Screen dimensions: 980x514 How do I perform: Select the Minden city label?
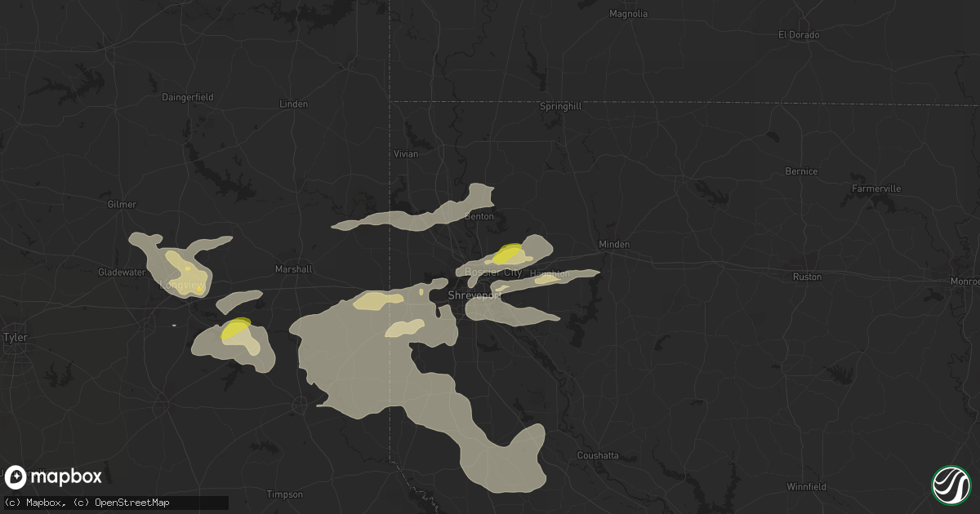[614, 244]
